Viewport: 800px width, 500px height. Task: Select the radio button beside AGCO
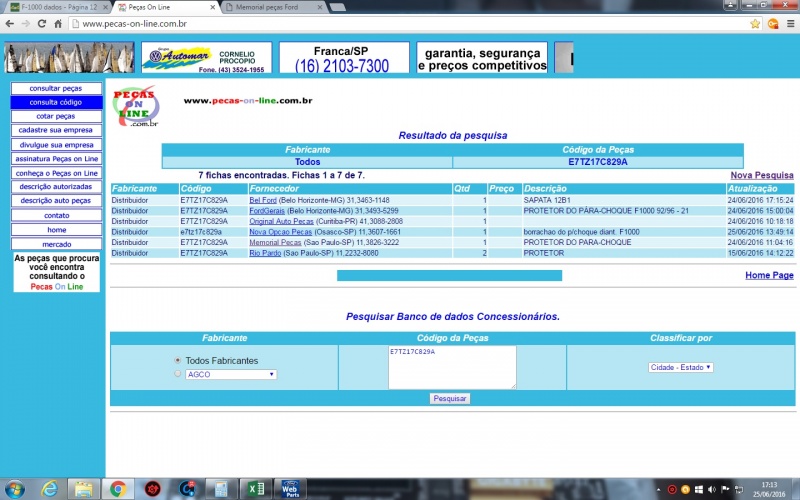[x=178, y=374]
